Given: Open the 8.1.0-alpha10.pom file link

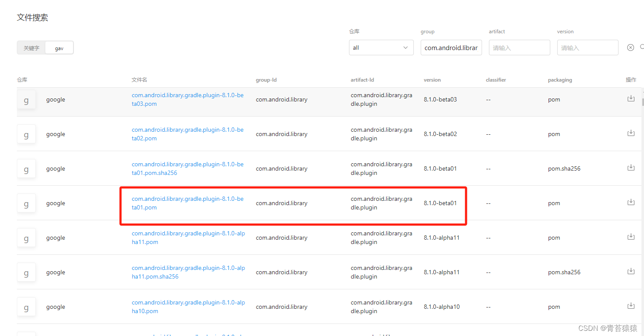Looking at the screenshot, I should pyautogui.click(x=188, y=307).
